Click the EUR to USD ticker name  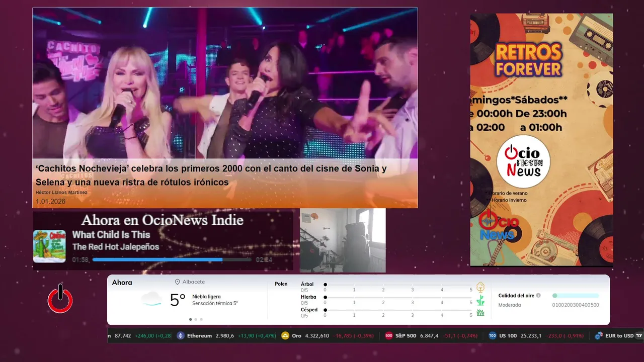pos(619,336)
